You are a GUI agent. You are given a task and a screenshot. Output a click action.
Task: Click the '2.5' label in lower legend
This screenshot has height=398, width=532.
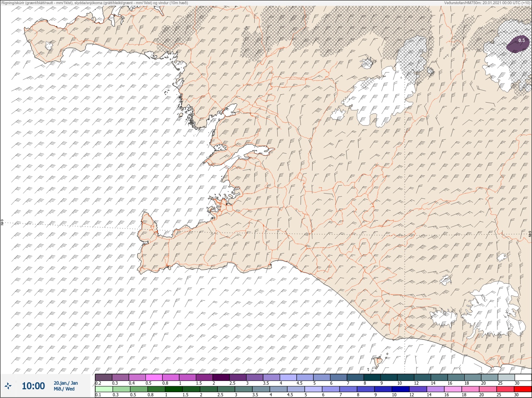pos(220,395)
